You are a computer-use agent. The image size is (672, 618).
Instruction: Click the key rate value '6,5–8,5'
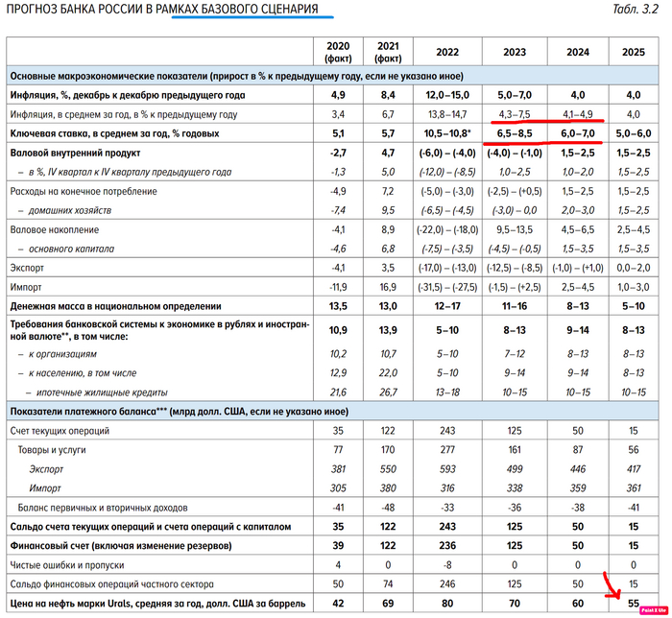(515, 133)
